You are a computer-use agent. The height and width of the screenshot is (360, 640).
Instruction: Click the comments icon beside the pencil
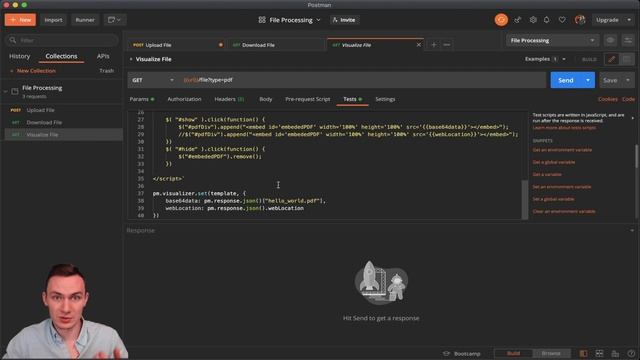coord(627,59)
